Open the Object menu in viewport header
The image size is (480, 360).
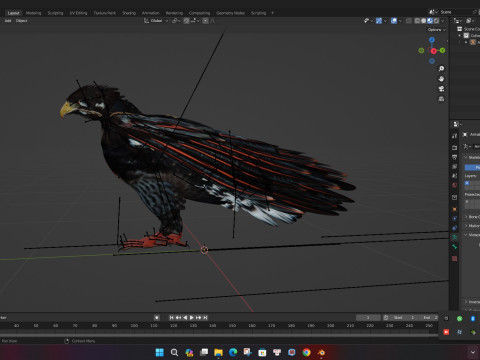(x=21, y=21)
